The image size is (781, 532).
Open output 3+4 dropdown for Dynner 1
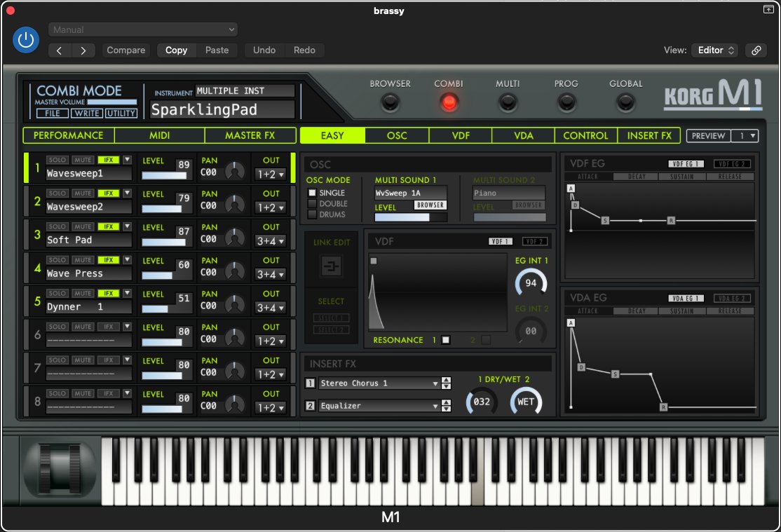pos(271,308)
